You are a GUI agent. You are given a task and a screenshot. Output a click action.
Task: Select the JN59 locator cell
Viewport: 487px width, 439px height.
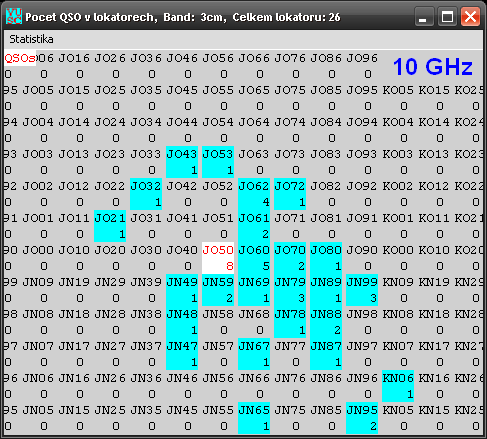coord(218,290)
